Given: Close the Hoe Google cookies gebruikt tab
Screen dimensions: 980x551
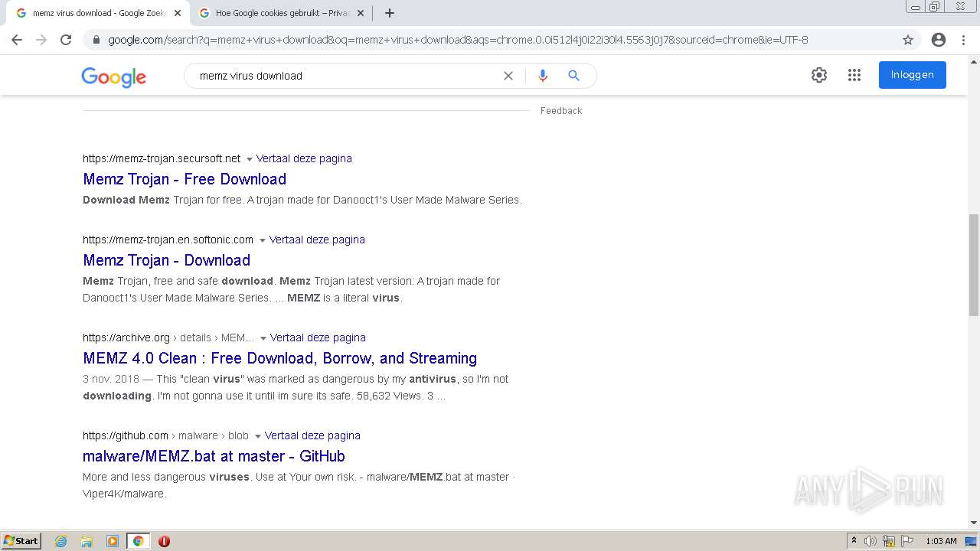Looking at the screenshot, I should (361, 13).
